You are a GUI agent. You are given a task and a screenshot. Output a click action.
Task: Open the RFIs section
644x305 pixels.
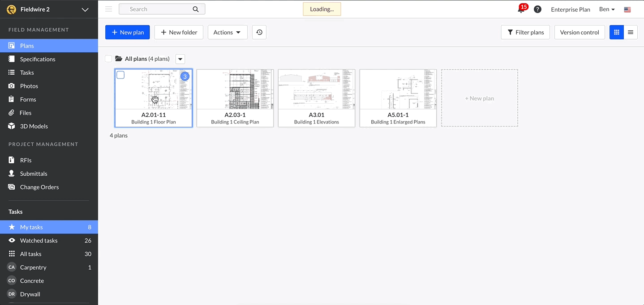click(x=26, y=160)
